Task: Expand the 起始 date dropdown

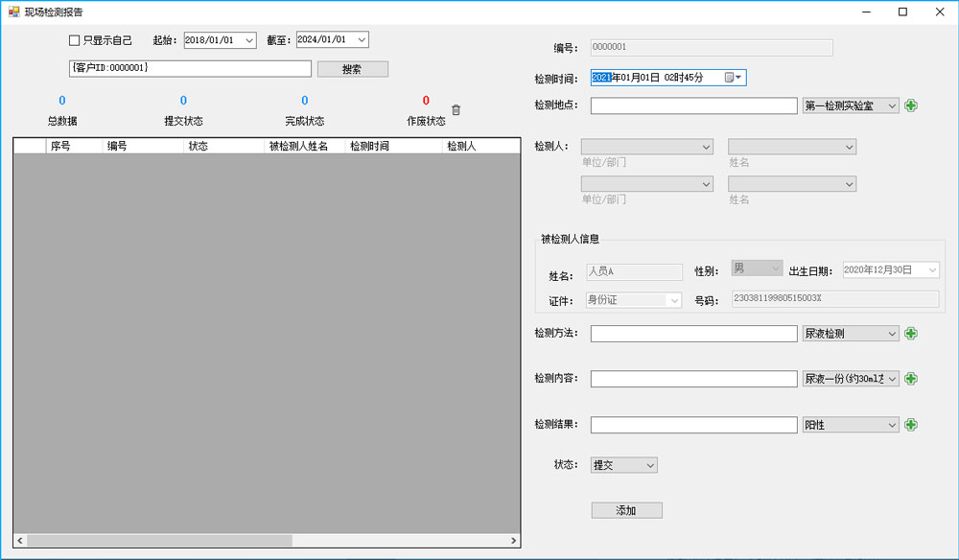Action: coord(249,40)
